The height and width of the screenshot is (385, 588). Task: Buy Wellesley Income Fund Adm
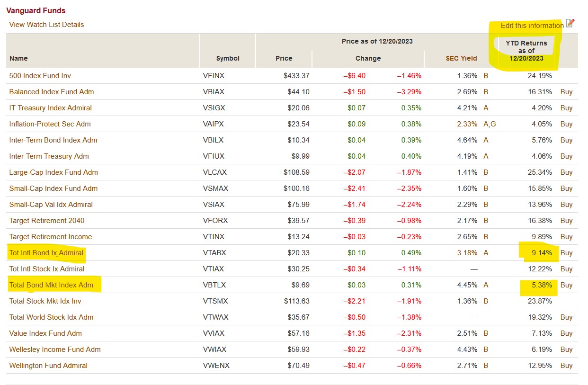(566, 349)
